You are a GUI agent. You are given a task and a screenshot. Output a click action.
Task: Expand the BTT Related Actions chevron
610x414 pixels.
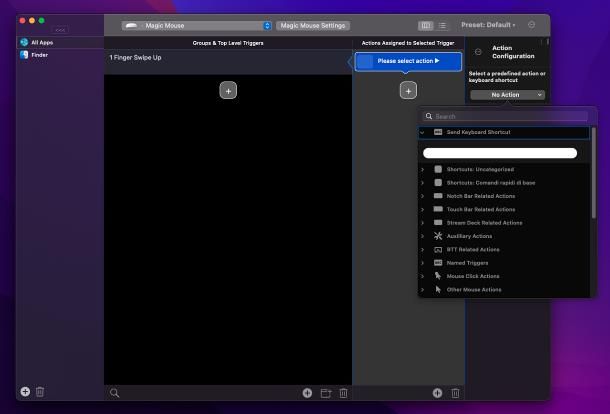[422, 249]
